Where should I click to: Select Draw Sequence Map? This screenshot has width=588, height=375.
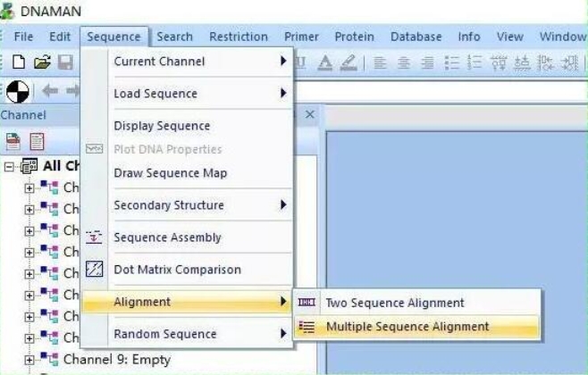(x=171, y=173)
